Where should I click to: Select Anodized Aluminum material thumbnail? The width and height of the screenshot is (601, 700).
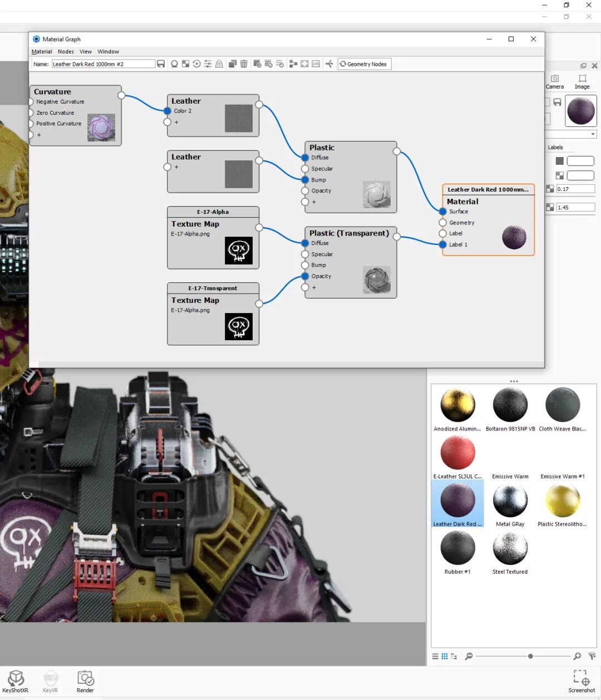click(x=457, y=405)
